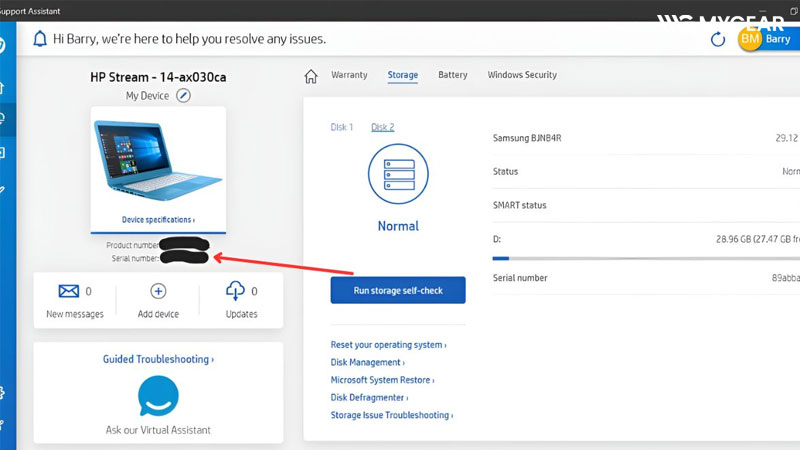Open the Device specifications link
800x450 pixels.
[158, 219]
